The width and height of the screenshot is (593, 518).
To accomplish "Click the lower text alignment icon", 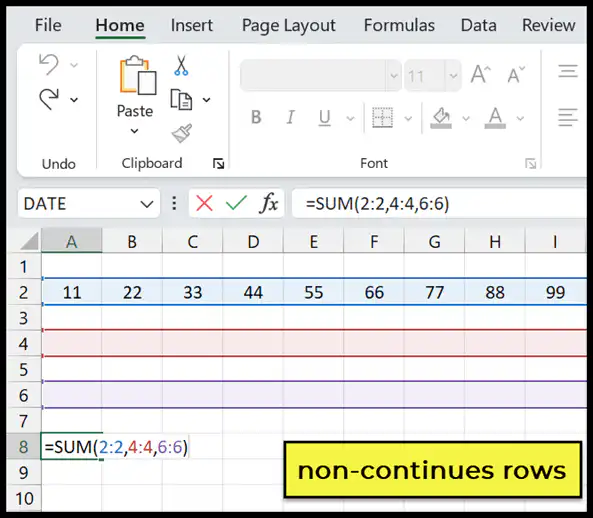I will [x=568, y=117].
